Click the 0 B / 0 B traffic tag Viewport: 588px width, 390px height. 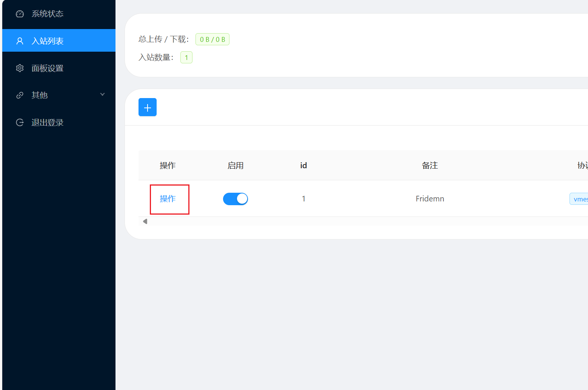click(x=212, y=39)
